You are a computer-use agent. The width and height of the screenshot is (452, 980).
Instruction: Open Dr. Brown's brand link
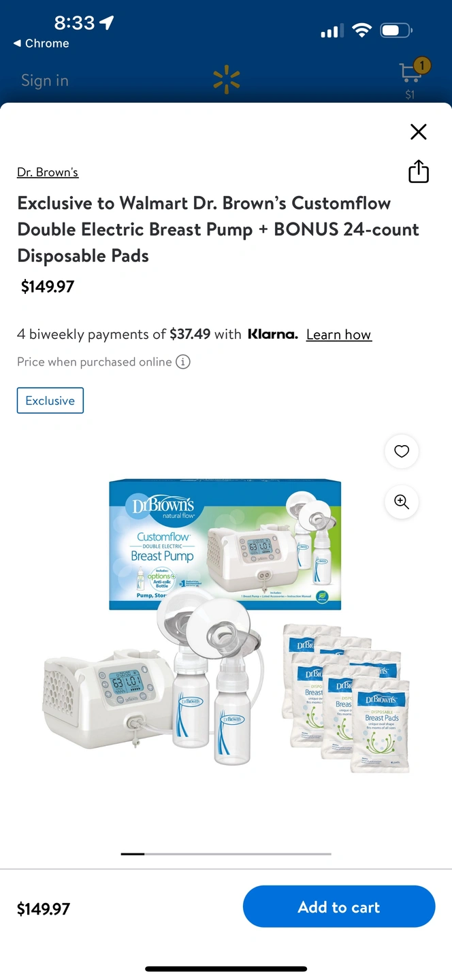click(48, 172)
